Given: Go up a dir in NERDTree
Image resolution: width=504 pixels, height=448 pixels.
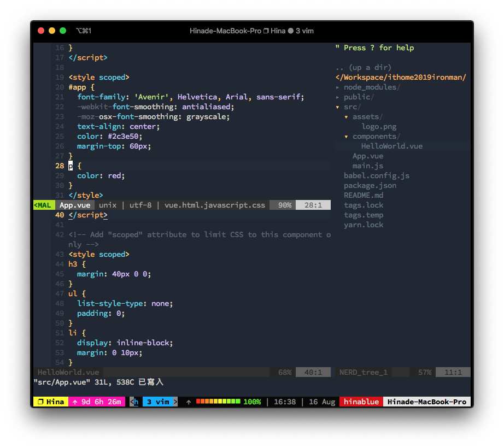Looking at the screenshot, I should (364, 67).
